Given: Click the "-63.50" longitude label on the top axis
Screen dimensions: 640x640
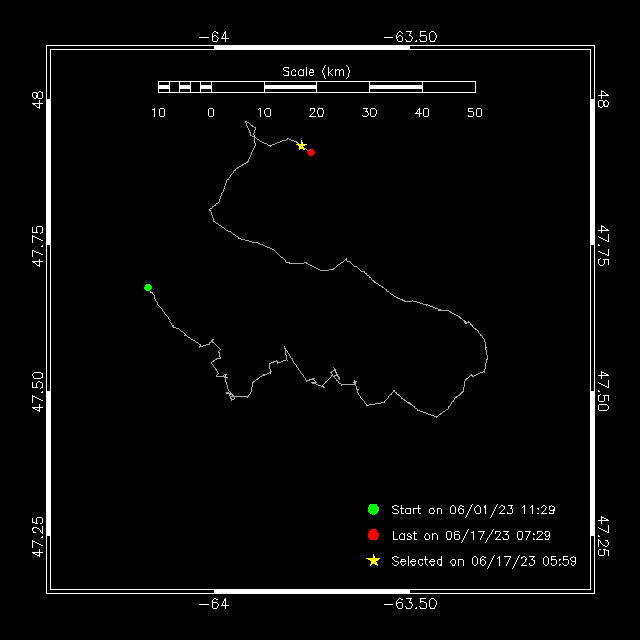Looking at the screenshot, I should [x=410, y=37].
